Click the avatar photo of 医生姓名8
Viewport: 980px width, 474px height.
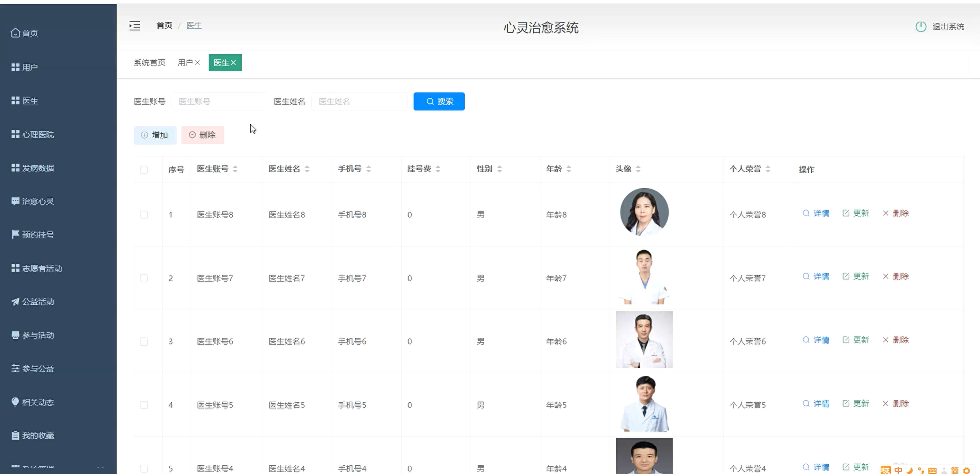pos(644,212)
